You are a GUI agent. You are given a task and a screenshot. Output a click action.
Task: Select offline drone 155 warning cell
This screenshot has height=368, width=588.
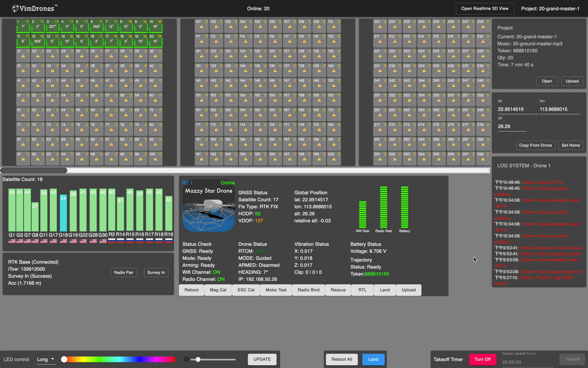coord(260,99)
